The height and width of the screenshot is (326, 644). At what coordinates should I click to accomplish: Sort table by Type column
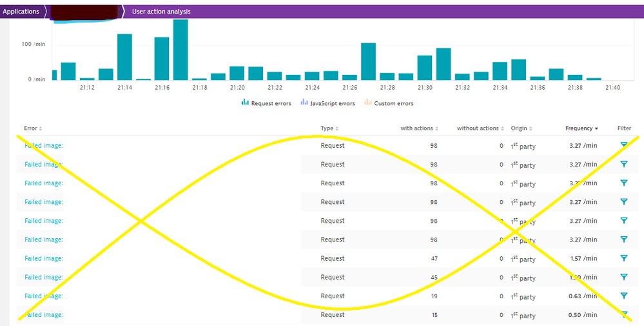(x=329, y=128)
